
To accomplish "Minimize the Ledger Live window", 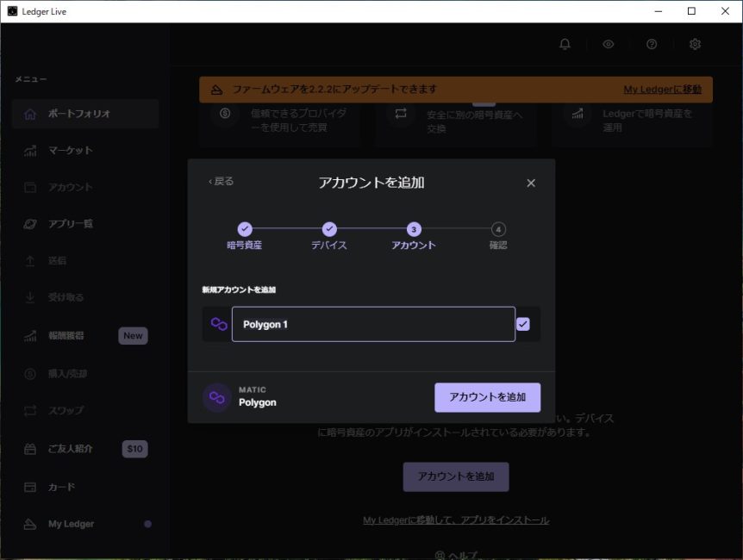I will pyautogui.click(x=659, y=11).
